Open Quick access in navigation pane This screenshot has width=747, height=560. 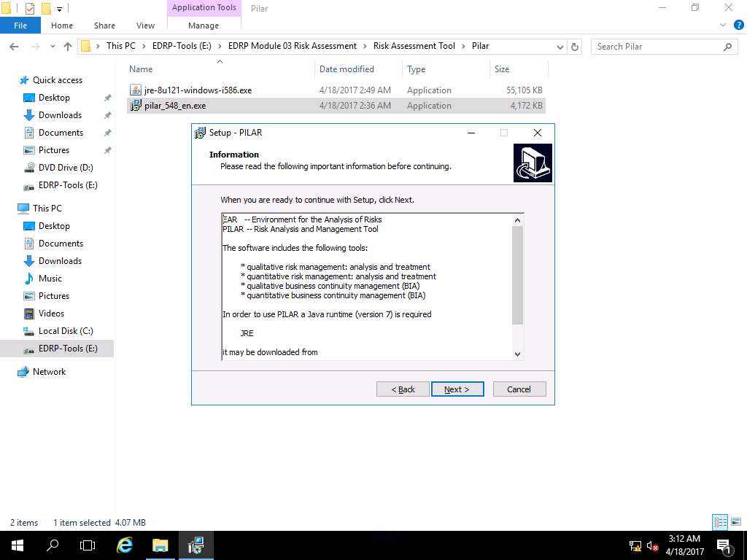(57, 80)
